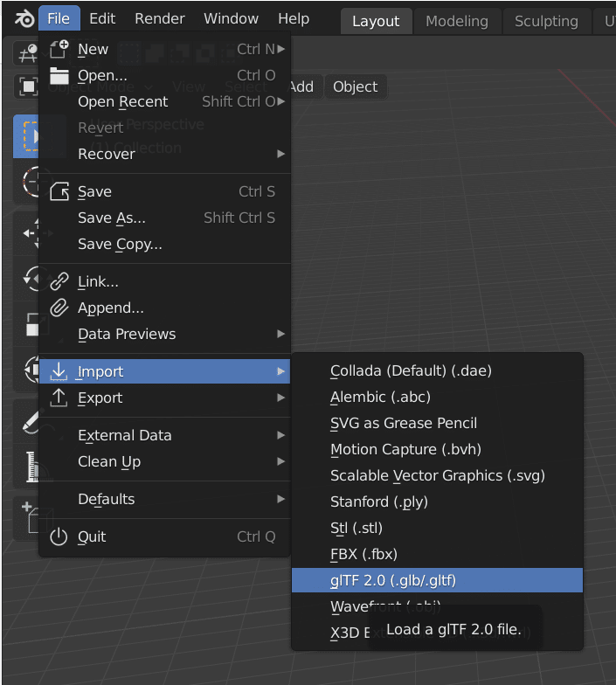Expand the Import submenu arrow
Image resolution: width=616 pixels, height=685 pixels.
coord(281,371)
